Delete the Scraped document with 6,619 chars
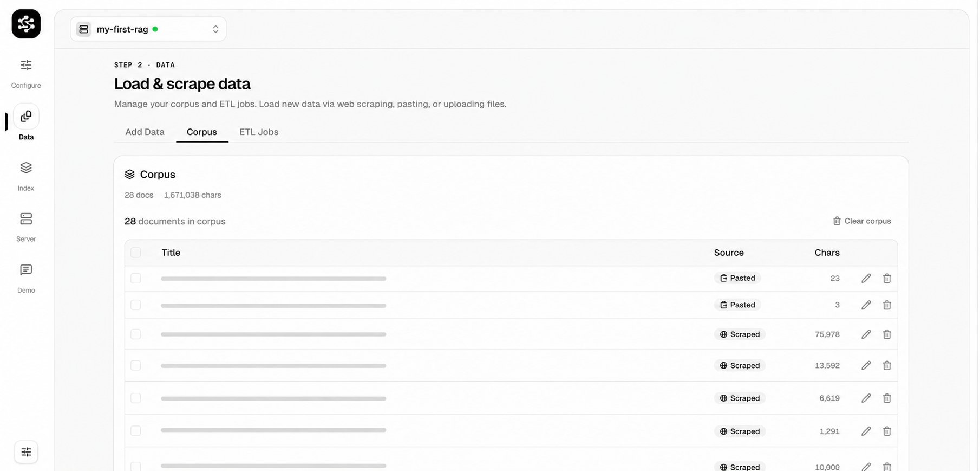Image resolution: width=980 pixels, height=471 pixels. [887, 398]
